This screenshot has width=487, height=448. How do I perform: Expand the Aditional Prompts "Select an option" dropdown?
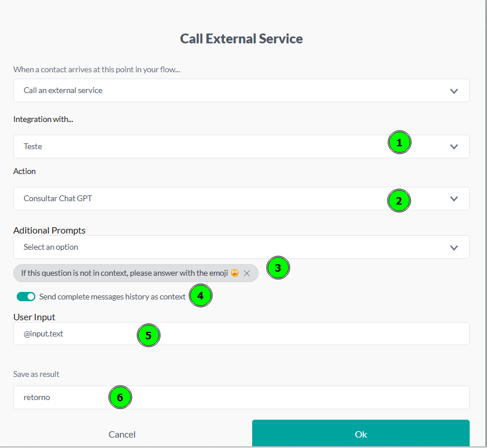tap(241, 247)
